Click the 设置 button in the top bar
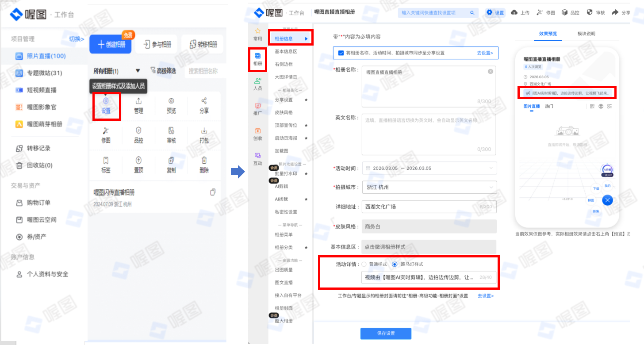The height and width of the screenshot is (345, 644). (x=496, y=12)
